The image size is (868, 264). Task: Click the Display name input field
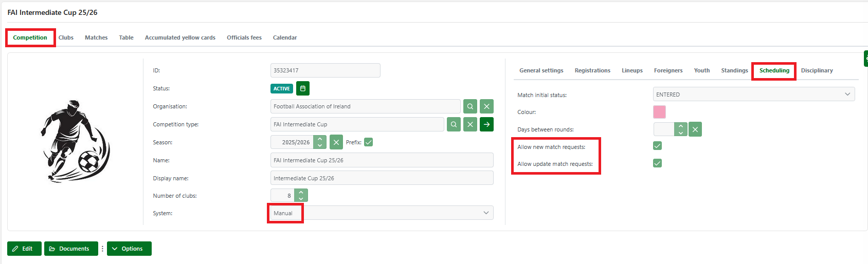click(x=382, y=178)
